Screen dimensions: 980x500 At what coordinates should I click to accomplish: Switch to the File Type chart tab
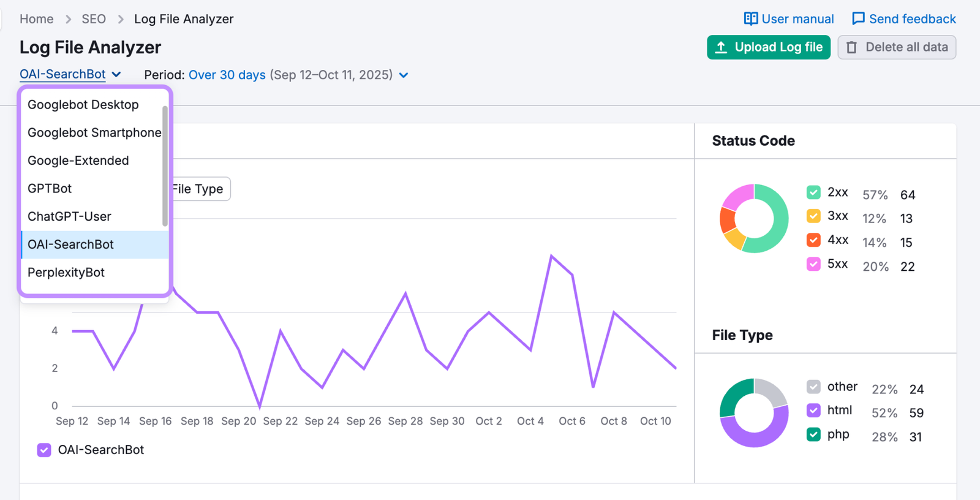197,189
